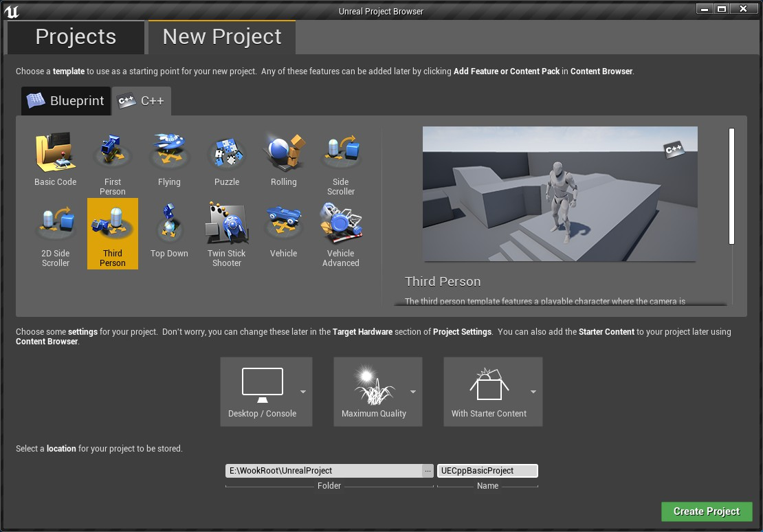Select the Basic Code template
The image size is (763, 532).
(x=55, y=160)
